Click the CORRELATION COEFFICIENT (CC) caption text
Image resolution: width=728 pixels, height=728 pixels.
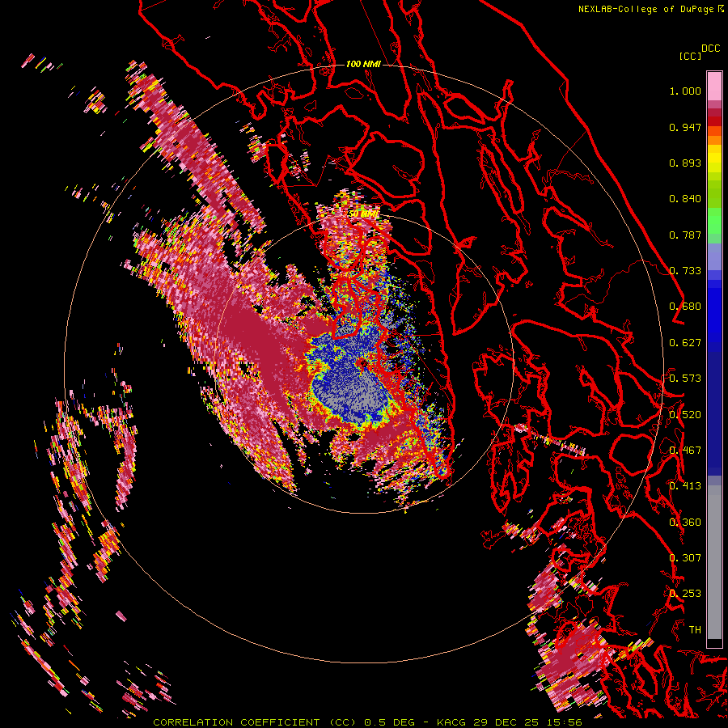pyautogui.click(x=255, y=722)
